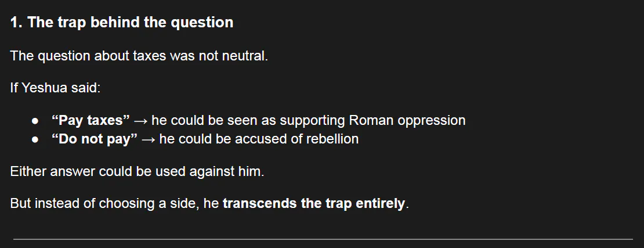This screenshot has width=644, height=248.
Task: Click the bullet dot before "Pay taxes"
Action: click(35, 121)
